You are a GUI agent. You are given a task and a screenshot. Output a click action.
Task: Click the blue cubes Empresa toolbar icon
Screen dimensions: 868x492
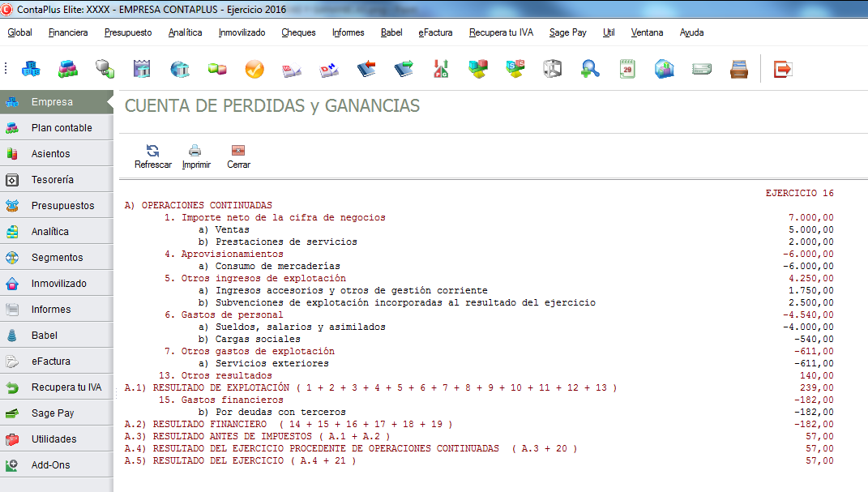31,69
